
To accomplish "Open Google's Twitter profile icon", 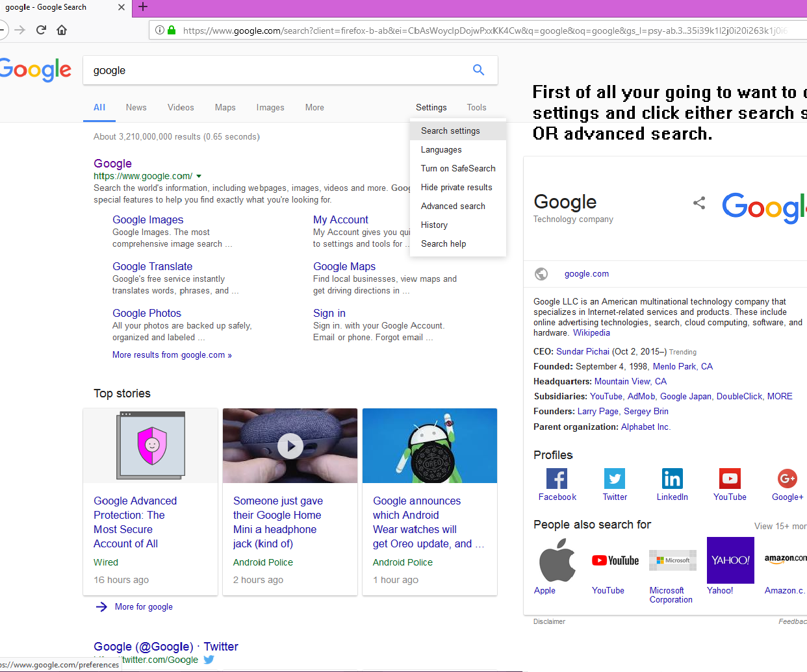I will (x=615, y=479).
